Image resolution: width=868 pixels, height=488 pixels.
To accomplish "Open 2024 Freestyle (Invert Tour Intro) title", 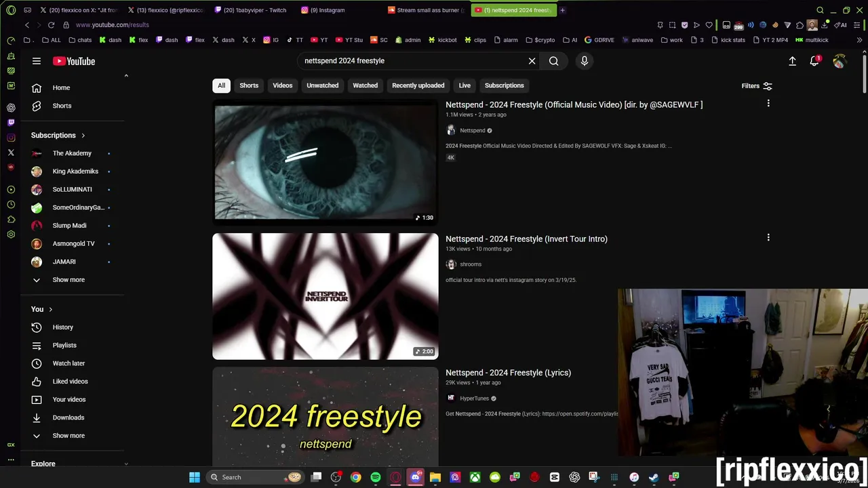I will [526, 239].
